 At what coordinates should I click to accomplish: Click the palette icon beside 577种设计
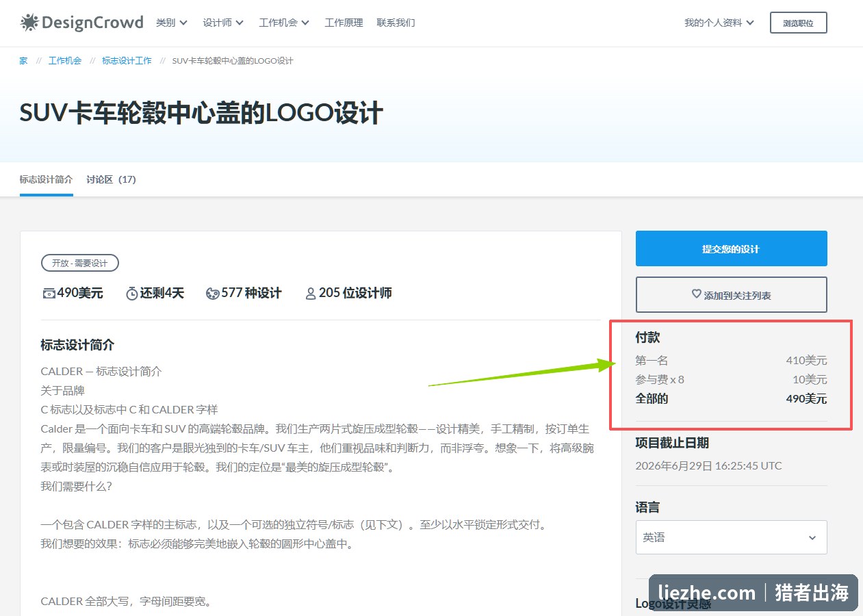click(x=212, y=294)
